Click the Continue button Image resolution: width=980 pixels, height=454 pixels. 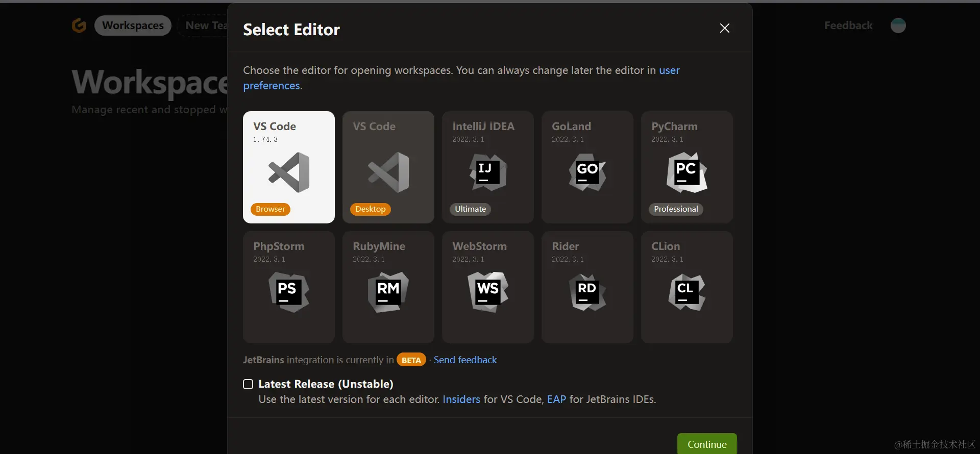707,444
